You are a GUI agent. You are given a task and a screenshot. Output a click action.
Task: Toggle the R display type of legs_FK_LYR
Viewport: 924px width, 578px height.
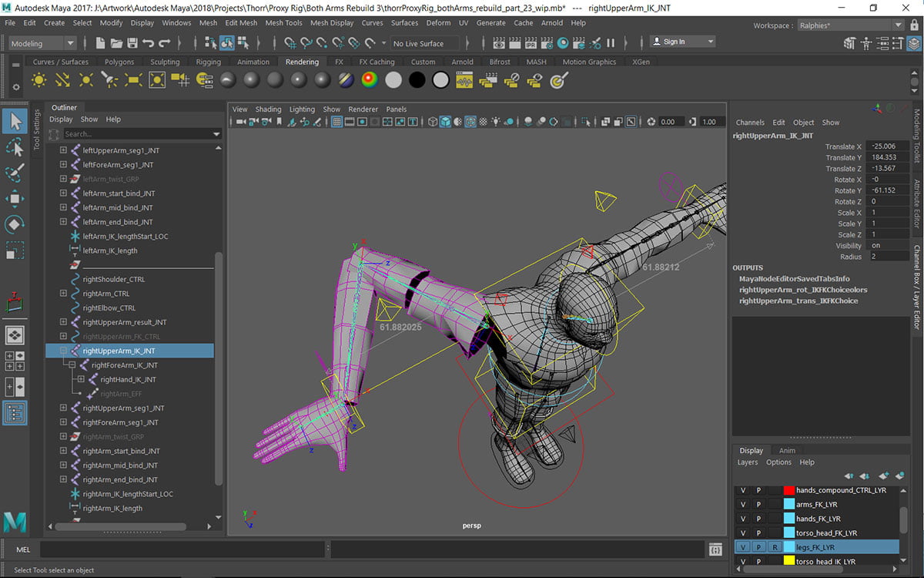[x=773, y=547]
